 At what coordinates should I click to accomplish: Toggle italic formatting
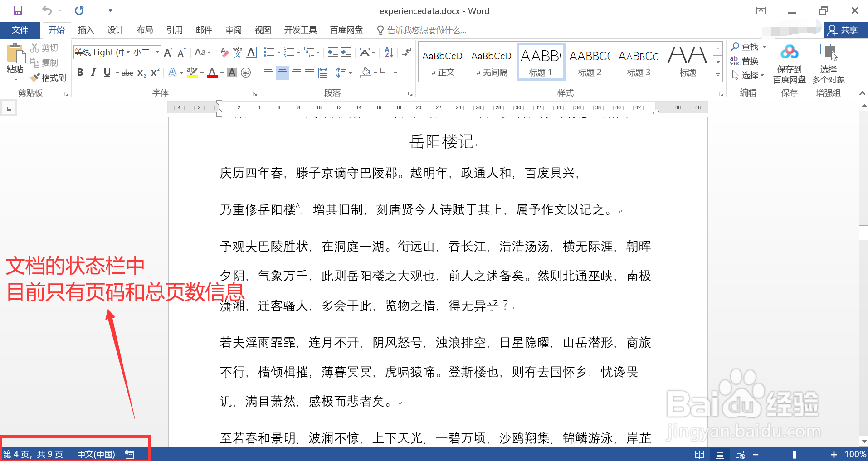click(93, 72)
